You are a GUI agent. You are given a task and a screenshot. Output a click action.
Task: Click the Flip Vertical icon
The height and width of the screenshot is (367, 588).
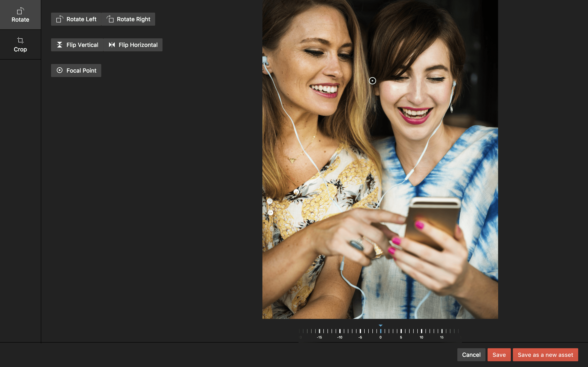pyautogui.click(x=60, y=45)
